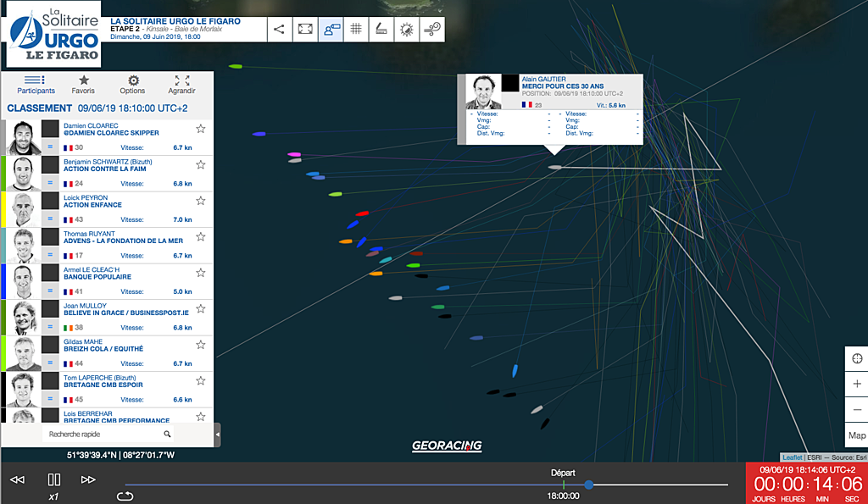Viewport: 868px width, 504px height.
Task: Click the La Solitaire URGO Le Figaro logo
Action: [x=54, y=34]
